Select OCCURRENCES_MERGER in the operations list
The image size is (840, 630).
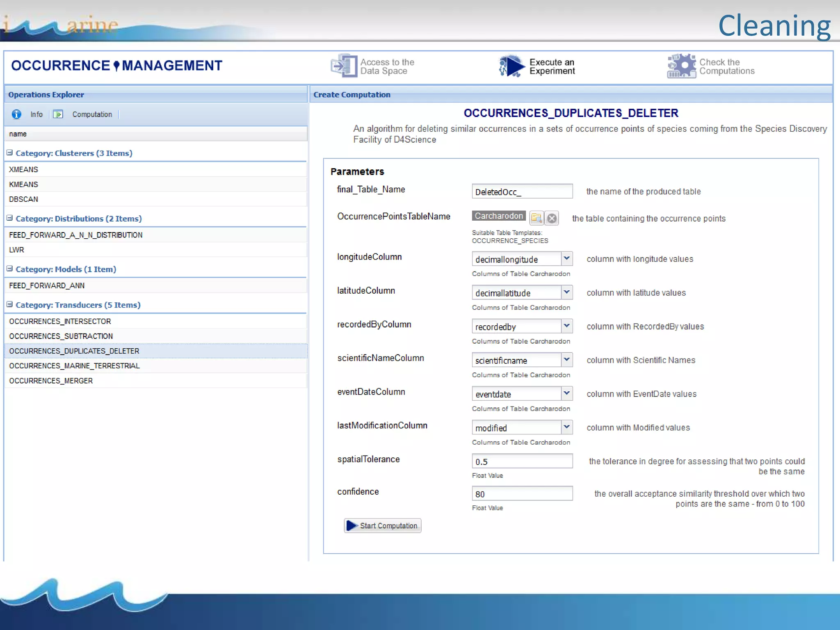point(51,381)
